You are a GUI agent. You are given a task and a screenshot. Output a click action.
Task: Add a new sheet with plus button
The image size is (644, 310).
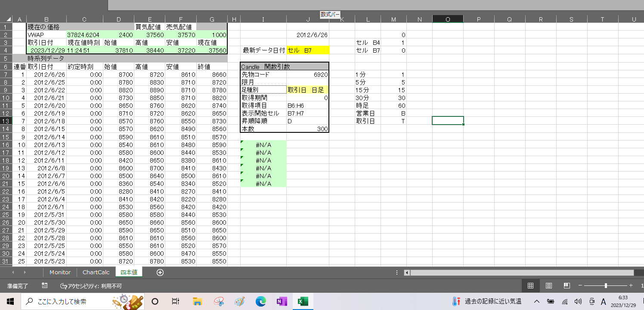tap(160, 272)
